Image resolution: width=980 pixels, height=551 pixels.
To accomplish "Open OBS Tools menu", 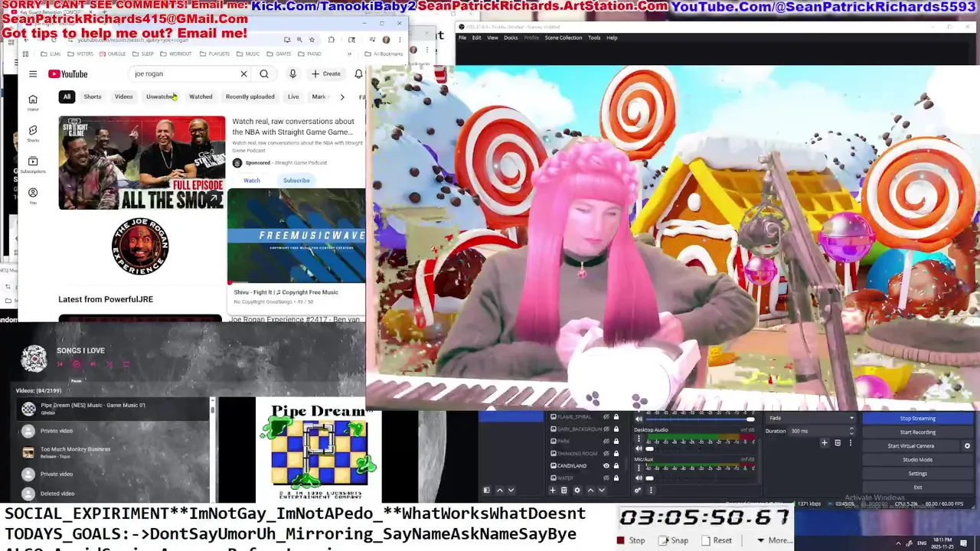I will tap(594, 37).
